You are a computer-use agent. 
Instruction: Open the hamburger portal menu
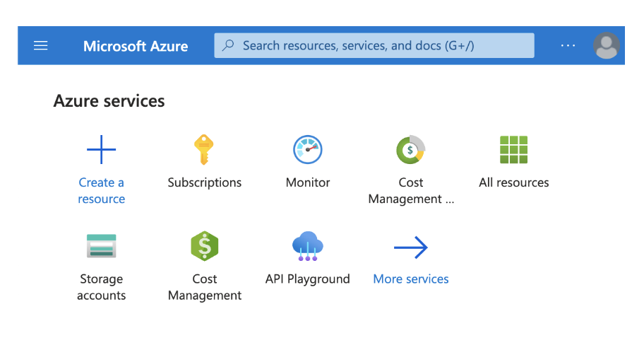(x=41, y=46)
